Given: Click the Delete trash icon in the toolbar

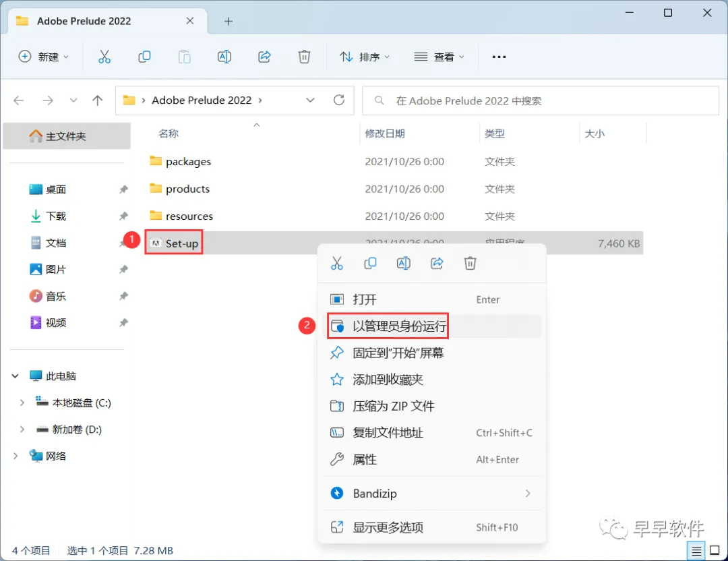Looking at the screenshot, I should [304, 57].
